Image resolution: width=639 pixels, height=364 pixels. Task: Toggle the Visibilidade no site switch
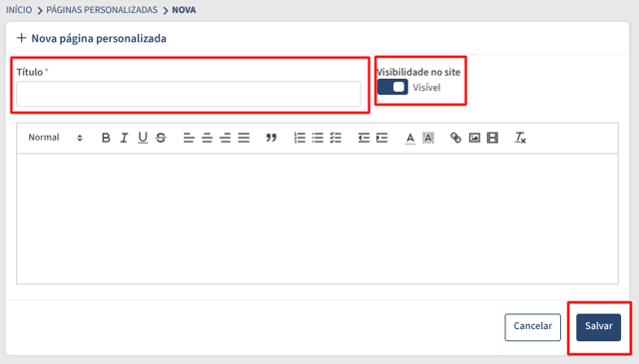pyautogui.click(x=392, y=87)
